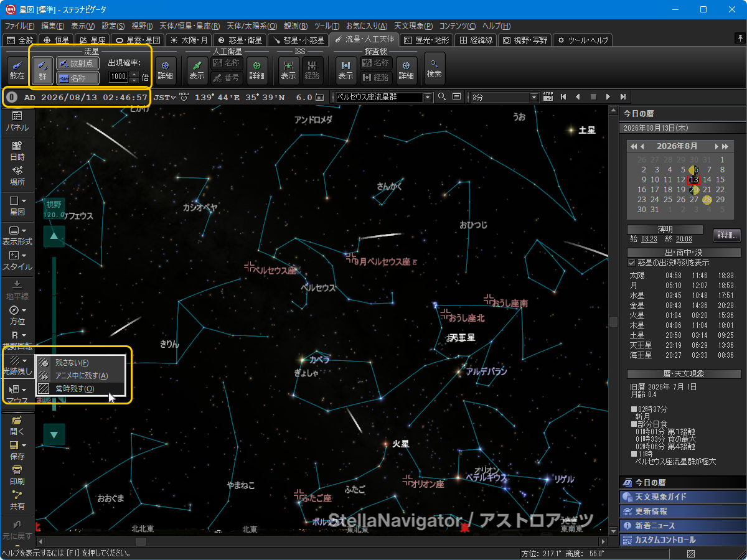Click the list icon beside the magnifier
Screen dimensions: 747x560
tap(456, 97)
